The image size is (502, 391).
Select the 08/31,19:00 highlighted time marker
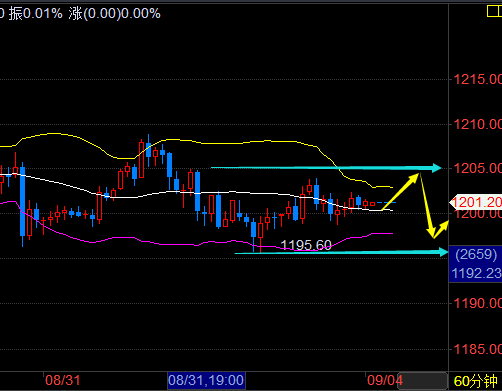tap(206, 380)
